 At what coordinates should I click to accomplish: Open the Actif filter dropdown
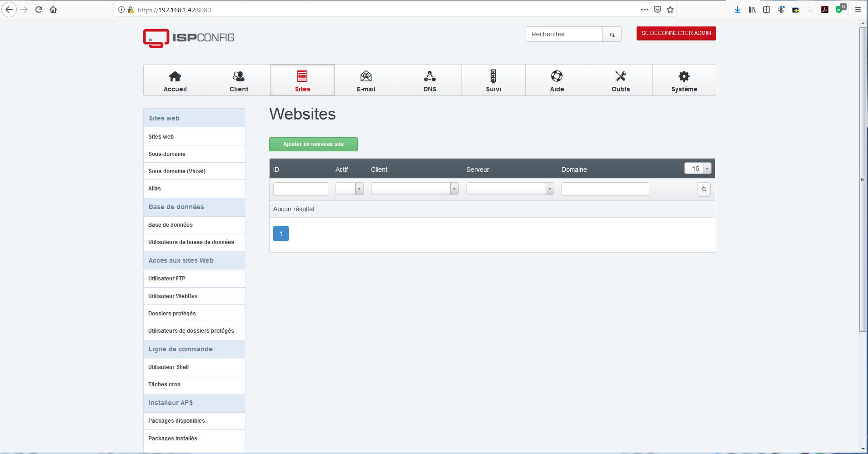click(x=350, y=189)
